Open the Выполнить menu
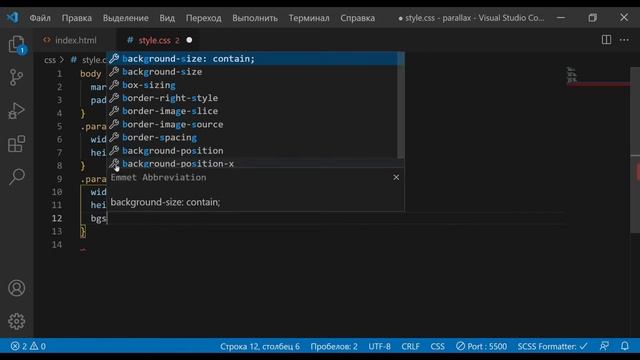 pos(255,18)
